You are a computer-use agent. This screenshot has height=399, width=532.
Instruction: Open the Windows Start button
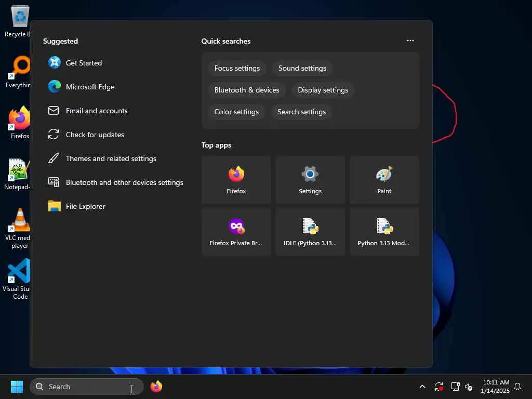[x=17, y=387]
